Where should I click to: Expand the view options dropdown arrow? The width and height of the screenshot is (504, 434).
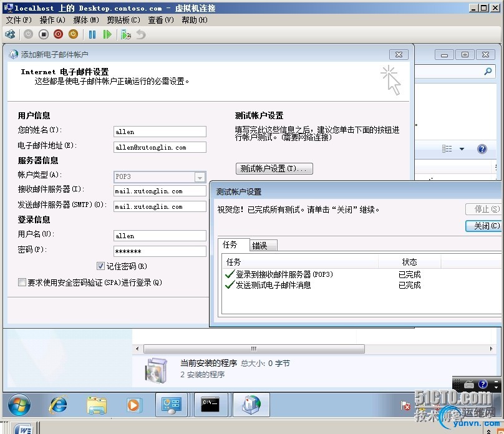(x=462, y=149)
